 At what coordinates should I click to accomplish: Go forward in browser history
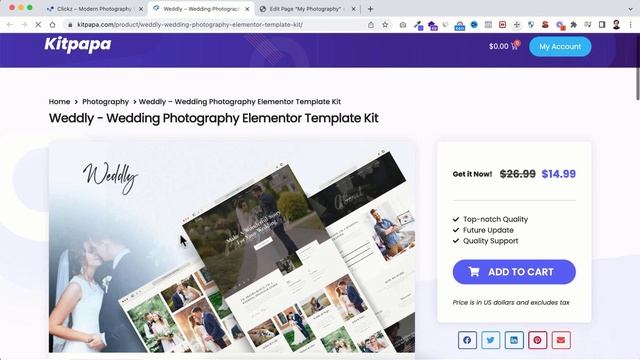(24, 24)
